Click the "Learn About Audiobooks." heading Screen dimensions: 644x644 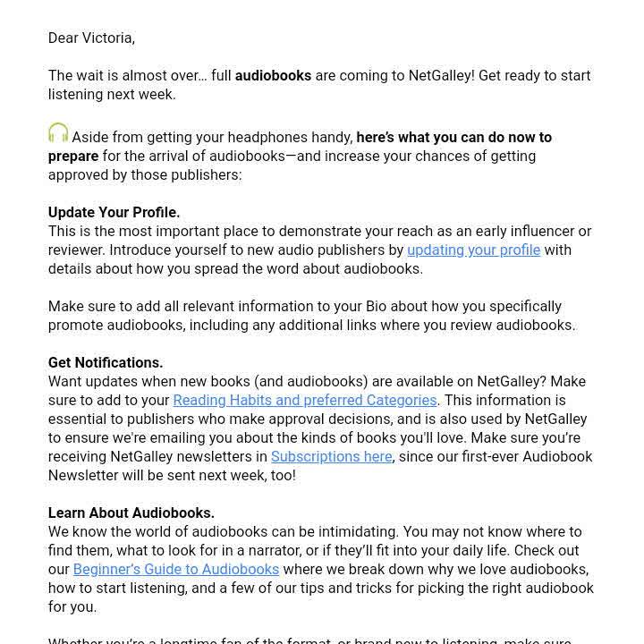(131, 513)
